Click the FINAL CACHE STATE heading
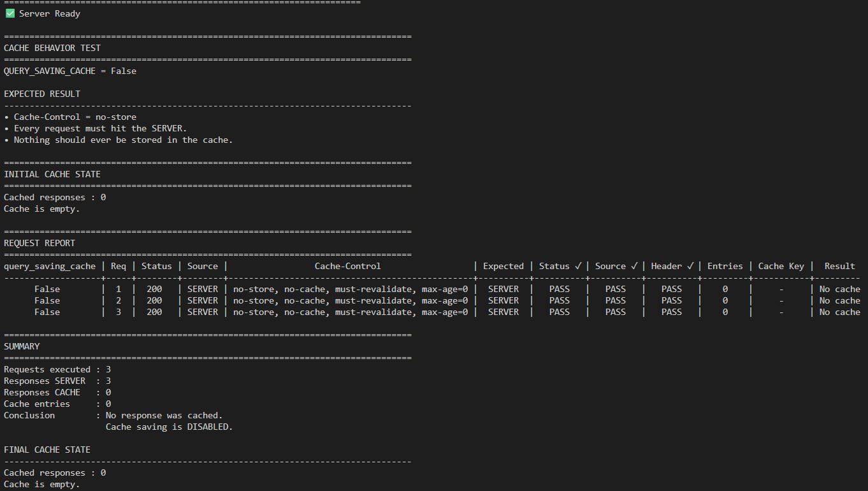868x491 pixels. pos(47,450)
